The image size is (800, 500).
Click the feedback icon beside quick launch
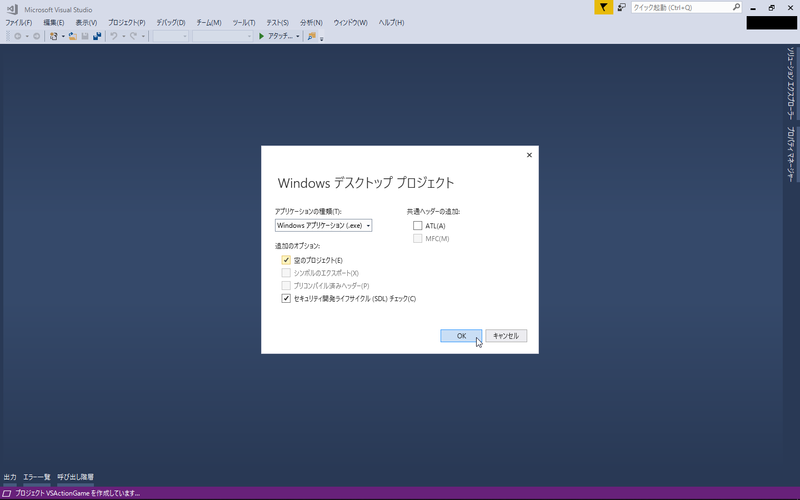pyautogui.click(x=621, y=7)
